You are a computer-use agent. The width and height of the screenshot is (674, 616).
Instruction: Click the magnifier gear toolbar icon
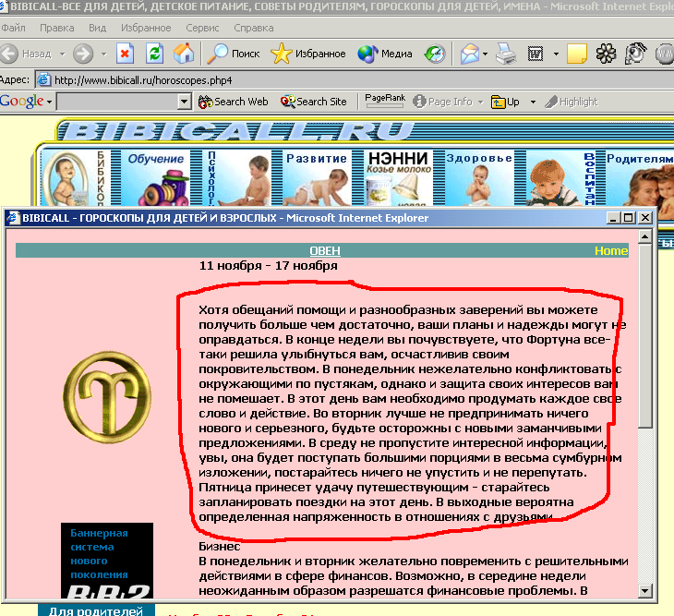(635, 53)
